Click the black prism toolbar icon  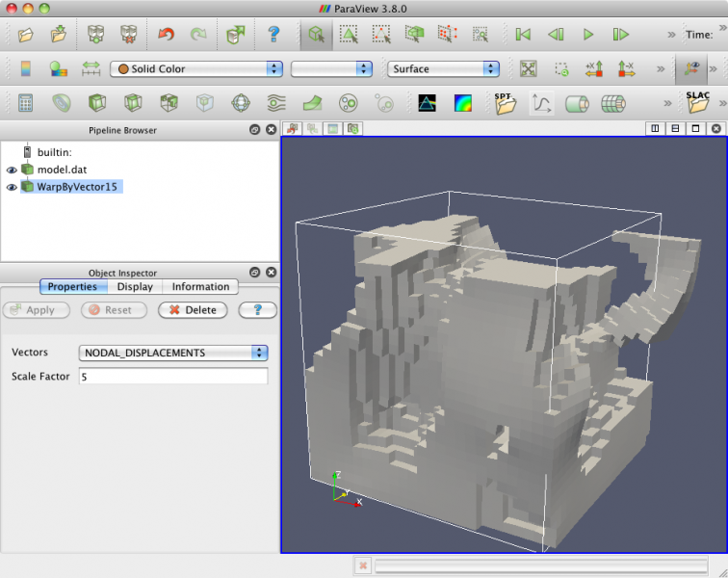[427, 103]
